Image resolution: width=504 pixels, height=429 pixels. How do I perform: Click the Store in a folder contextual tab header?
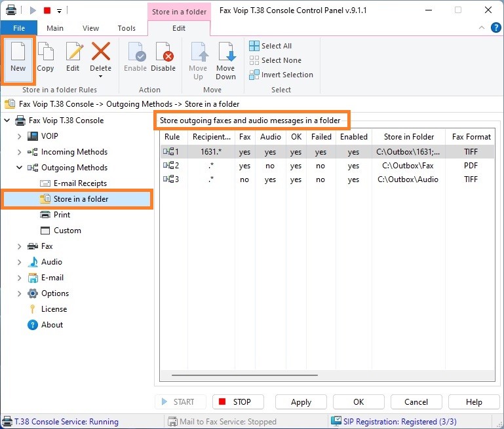click(x=179, y=12)
